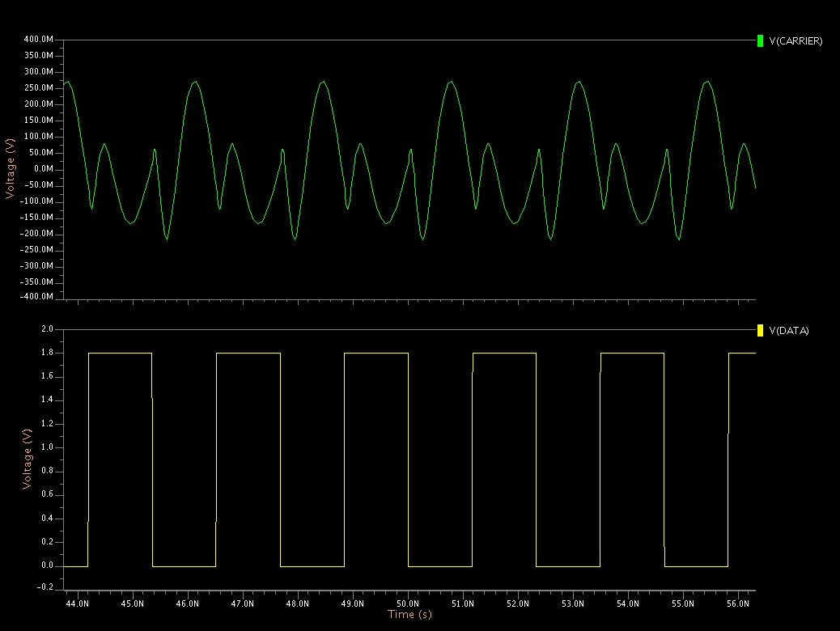Click the yellow V(DATA) legend swatch
The image size is (840, 631).
[760, 331]
